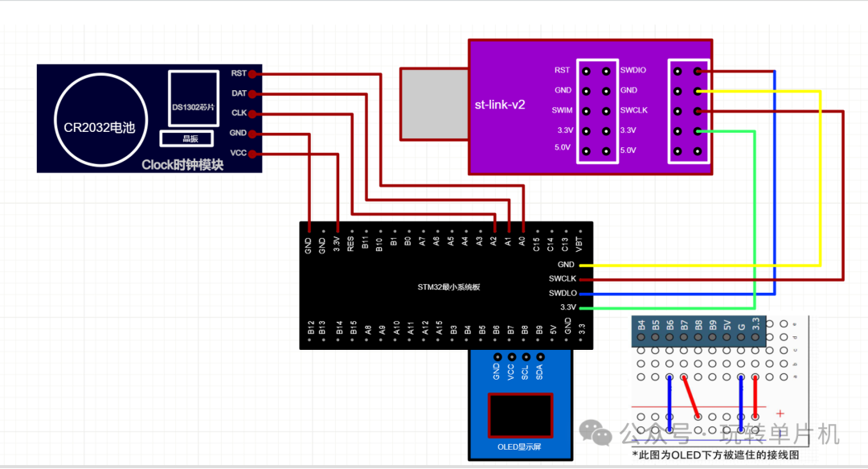Click the GND header label with yellow wire
This screenshot has width=868, height=469.
pyautogui.click(x=566, y=265)
